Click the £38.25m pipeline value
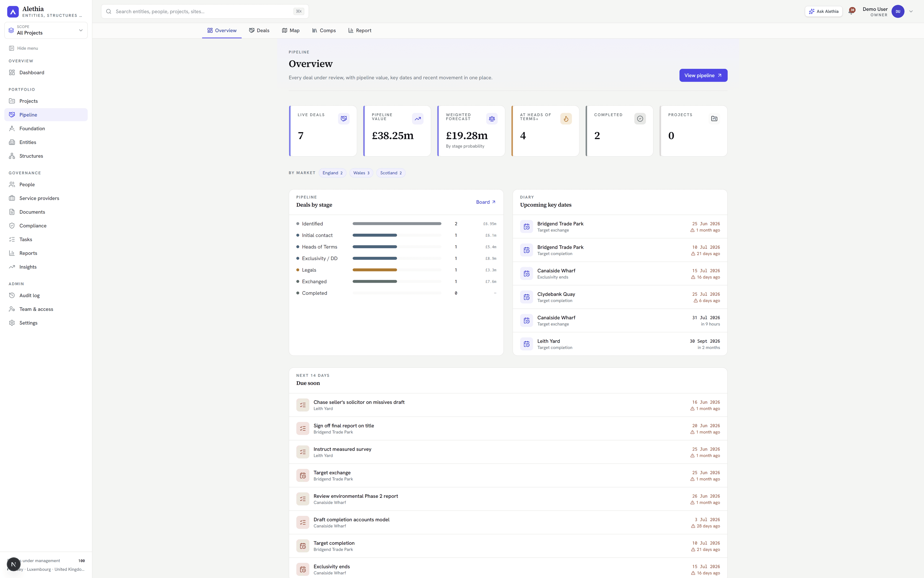The image size is (924, 578). (392, 136)
